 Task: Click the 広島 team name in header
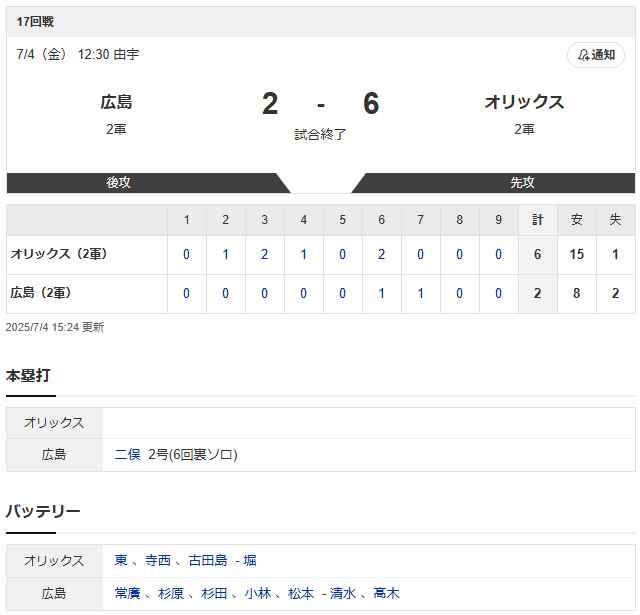[x=116, y=102]
